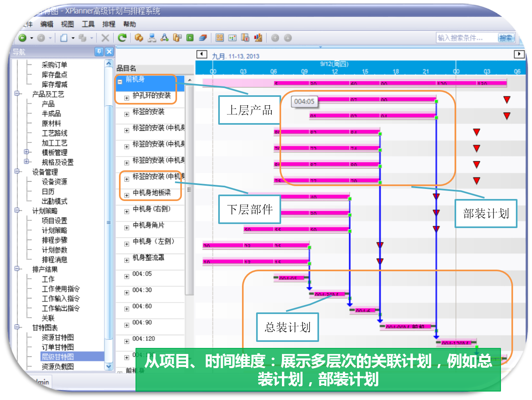Click the network hierarchy toolbar icon
Viewport: 532px width, 400px height.
[152, 38]
